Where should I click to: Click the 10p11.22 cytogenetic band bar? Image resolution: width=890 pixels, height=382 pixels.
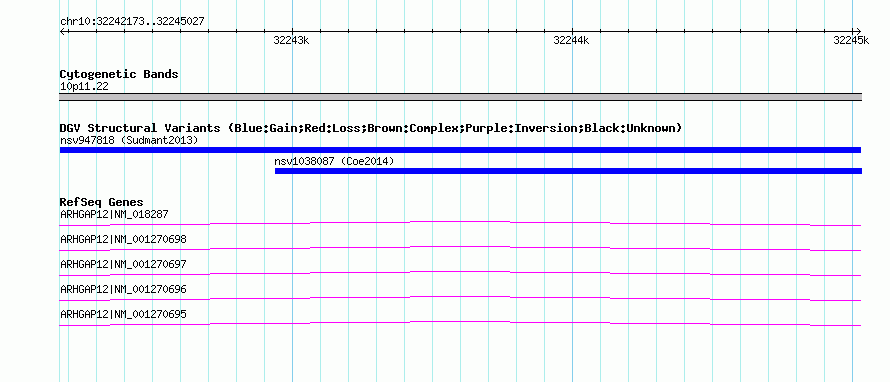460,97
